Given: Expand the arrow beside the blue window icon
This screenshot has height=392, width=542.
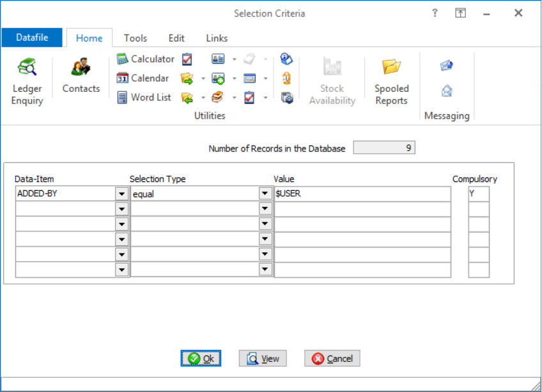Looking at the screenshot, I should pyautogui.click(x=265, y=79).
